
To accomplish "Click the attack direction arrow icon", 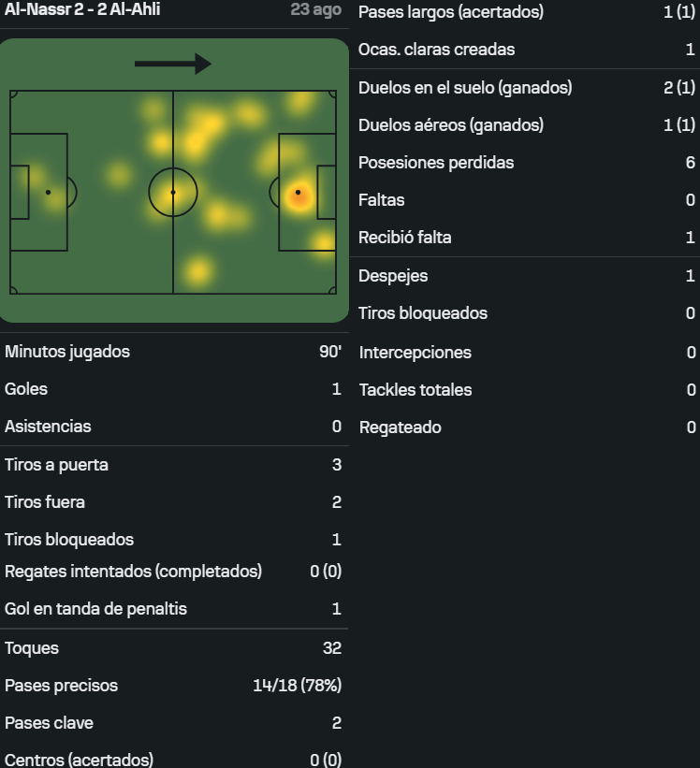I will 173,64.
